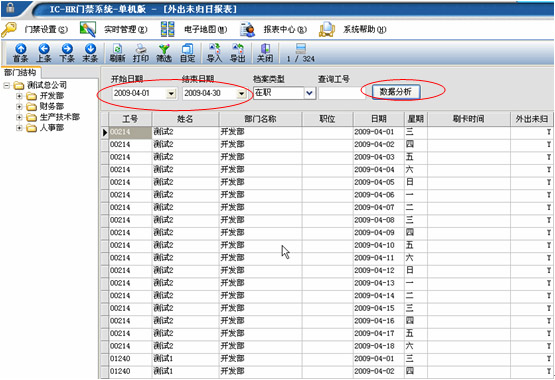Viewport: 555px width, 380px height.
Task: Open the 门禁设置(S) menu
Action: point(46,29)
